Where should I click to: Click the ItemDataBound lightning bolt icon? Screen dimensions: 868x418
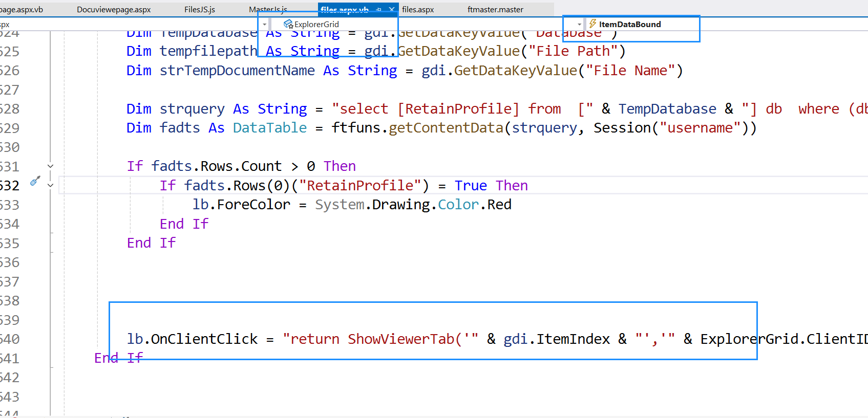[x=592, y=24]
